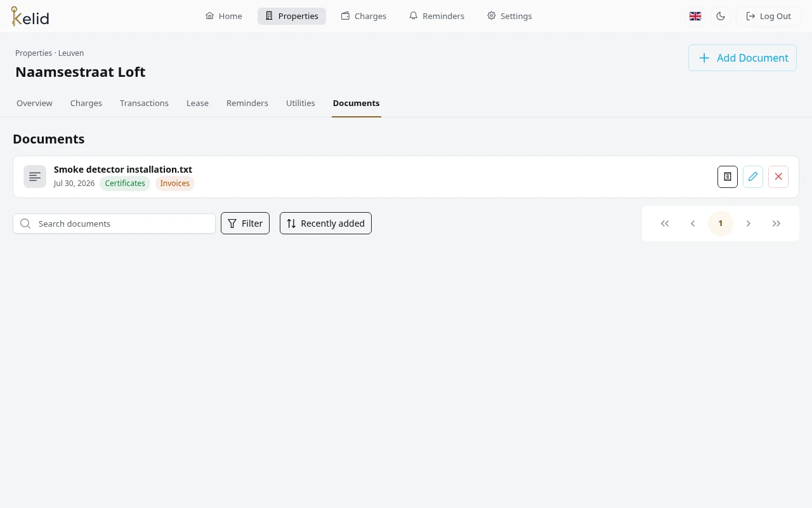Open Reminders in top navigation
Screen dimensions: 812x508
(436, 17)
